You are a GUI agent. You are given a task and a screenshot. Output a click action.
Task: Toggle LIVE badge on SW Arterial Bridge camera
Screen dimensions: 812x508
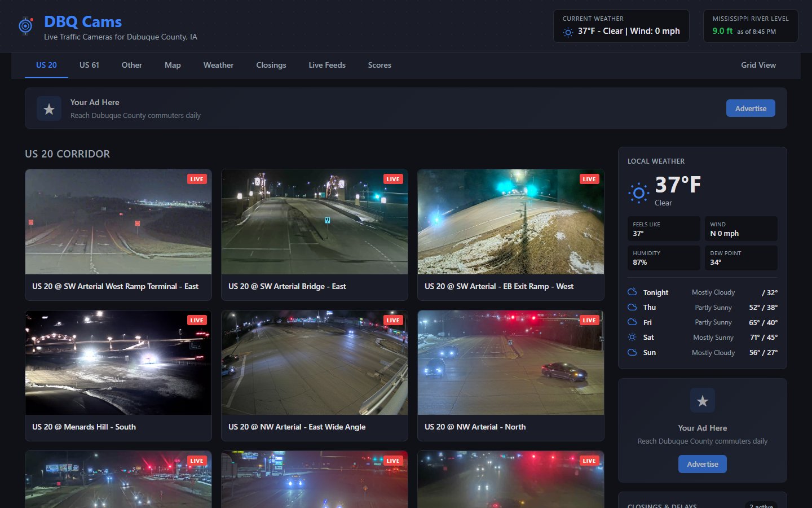392,178
